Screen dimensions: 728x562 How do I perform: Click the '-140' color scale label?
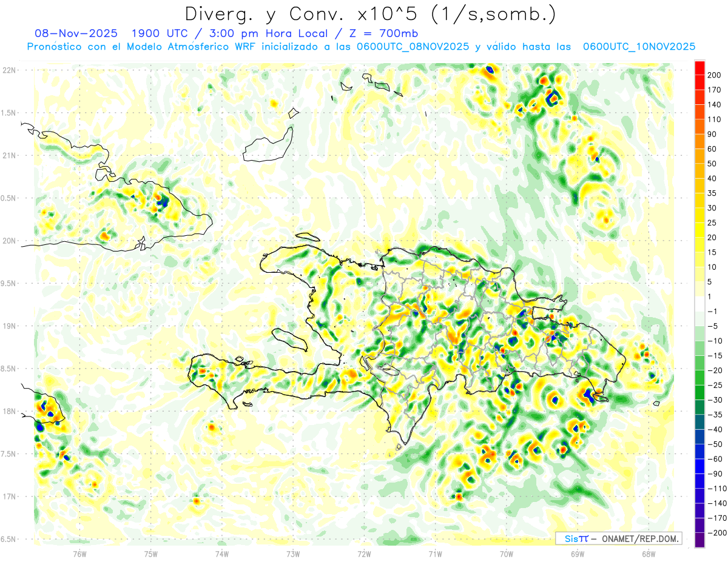coord(718,504)
